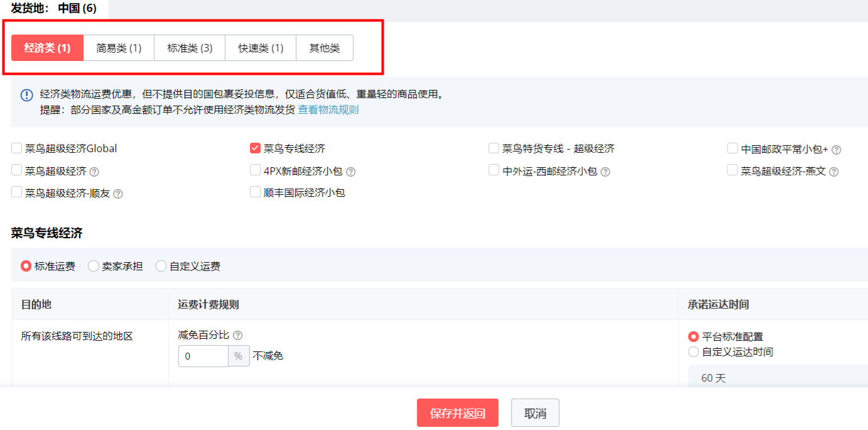Open the 快速类 tab
Image resolution: width=868 pixels, height=430 pixels.
coord(260,47)
